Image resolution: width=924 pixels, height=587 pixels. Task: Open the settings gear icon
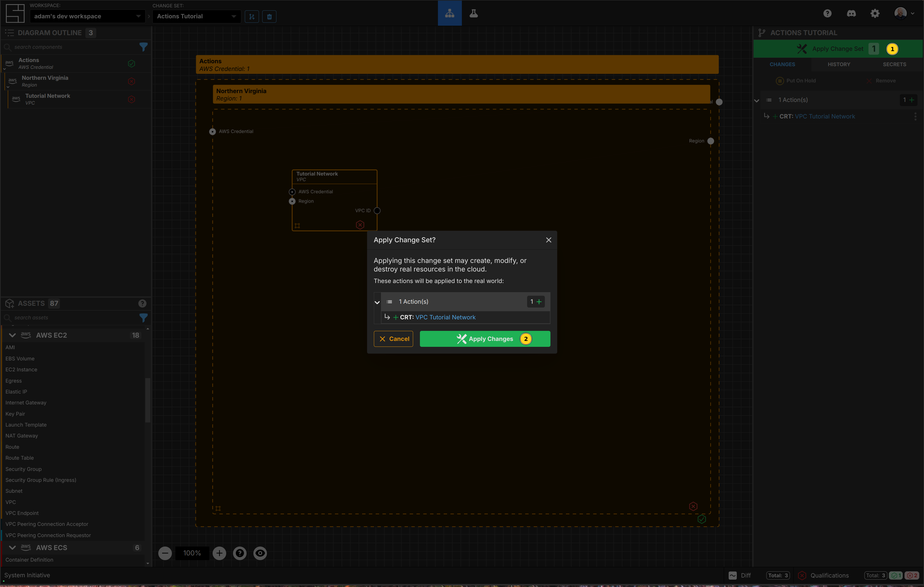coord(875,13)
